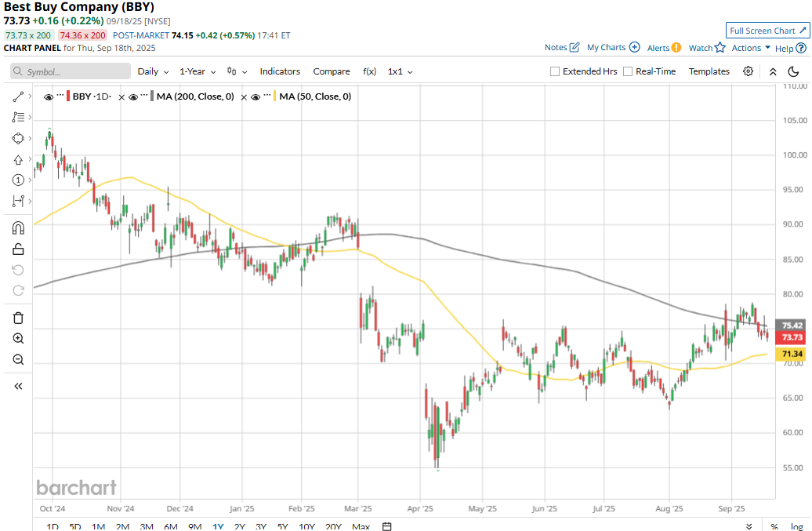The image size is (812, 531).
Task: Open MA (200, Close, 0) options dots
Action: (144, 96)
